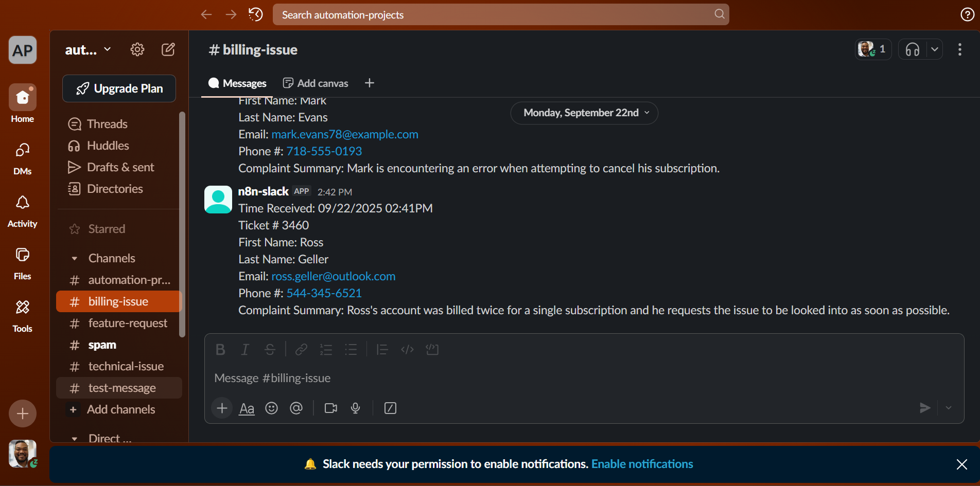Open Directories in the sidebar
Image resolution: width=980 pixels, height=486 pixels.
tap(118, 189)
